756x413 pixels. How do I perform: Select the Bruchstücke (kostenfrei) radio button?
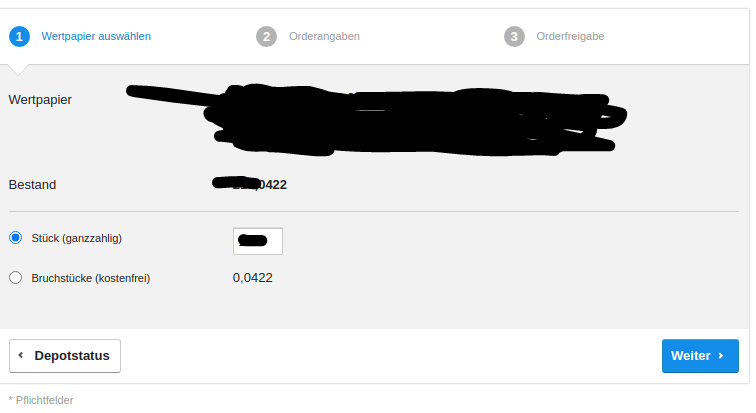(15, 278)
